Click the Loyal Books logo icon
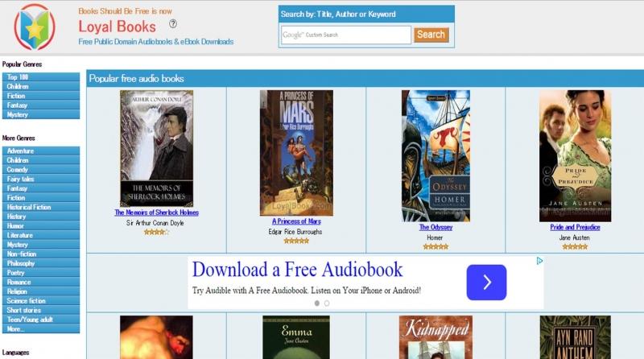 click(x=35, y=27)
